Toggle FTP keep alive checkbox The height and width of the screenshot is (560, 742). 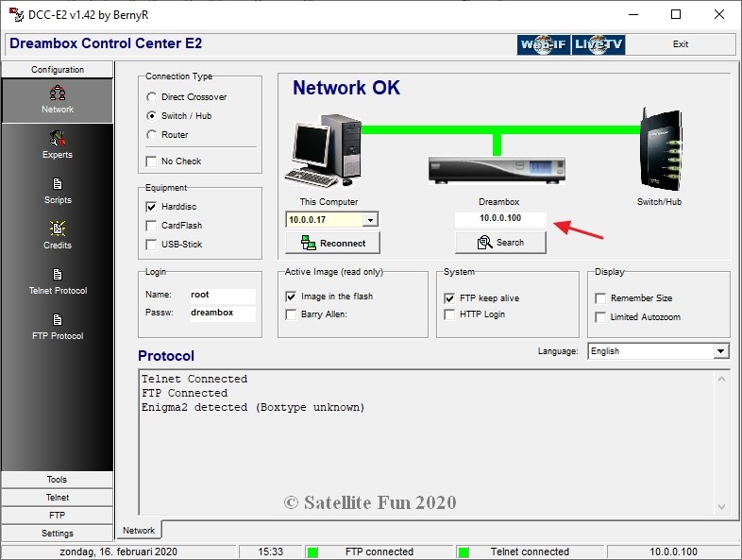449,298
